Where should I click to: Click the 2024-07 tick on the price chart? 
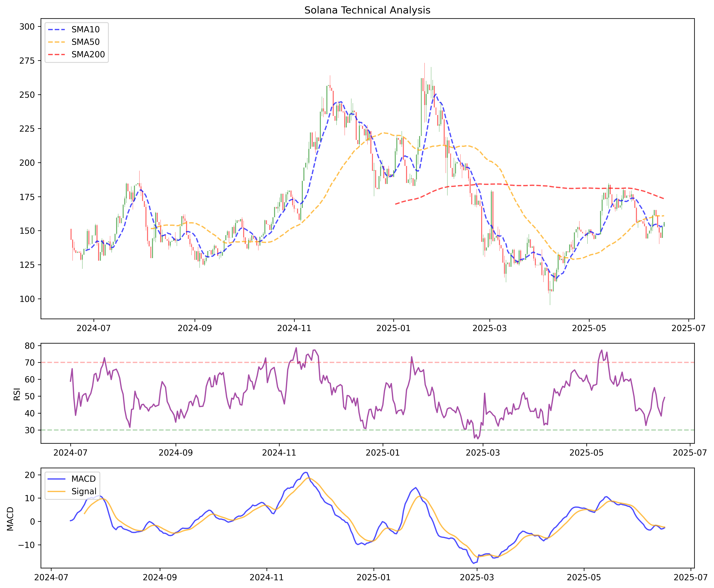click(94, 328)
